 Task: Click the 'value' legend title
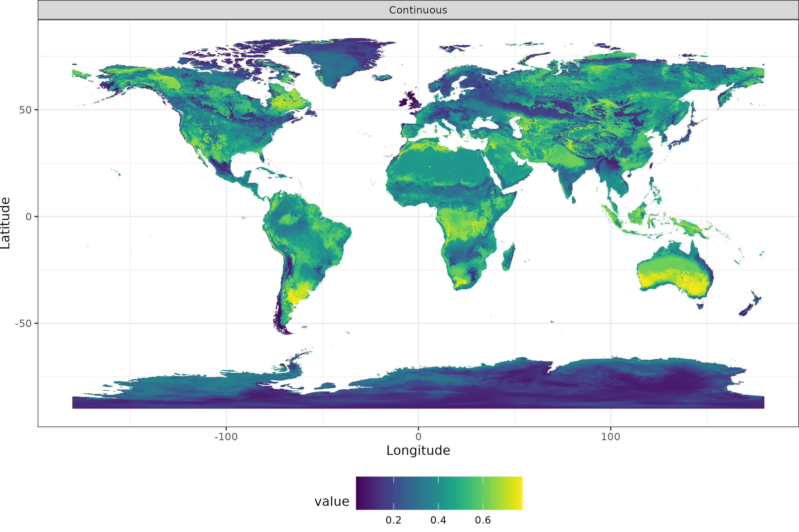coord(332,502)
